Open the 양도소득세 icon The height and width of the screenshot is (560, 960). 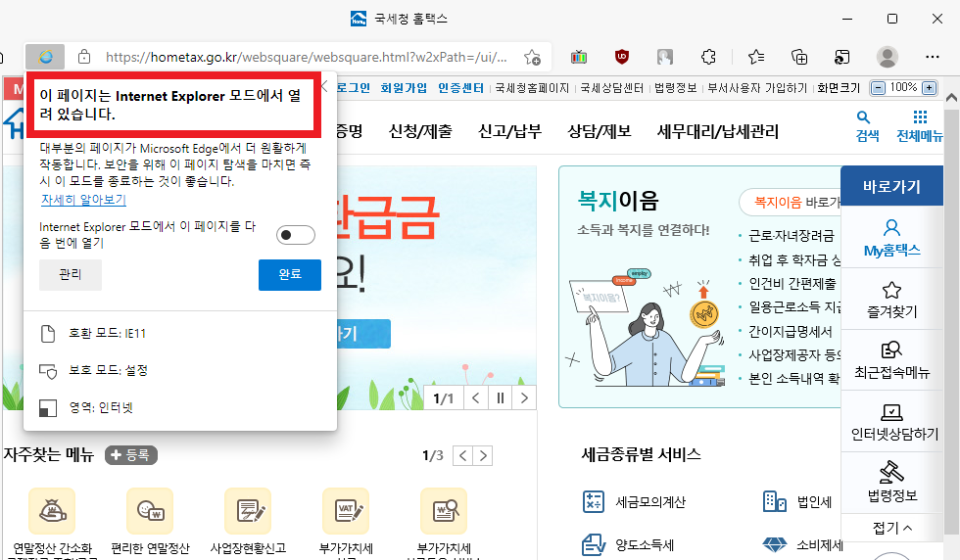pos(594,544)
